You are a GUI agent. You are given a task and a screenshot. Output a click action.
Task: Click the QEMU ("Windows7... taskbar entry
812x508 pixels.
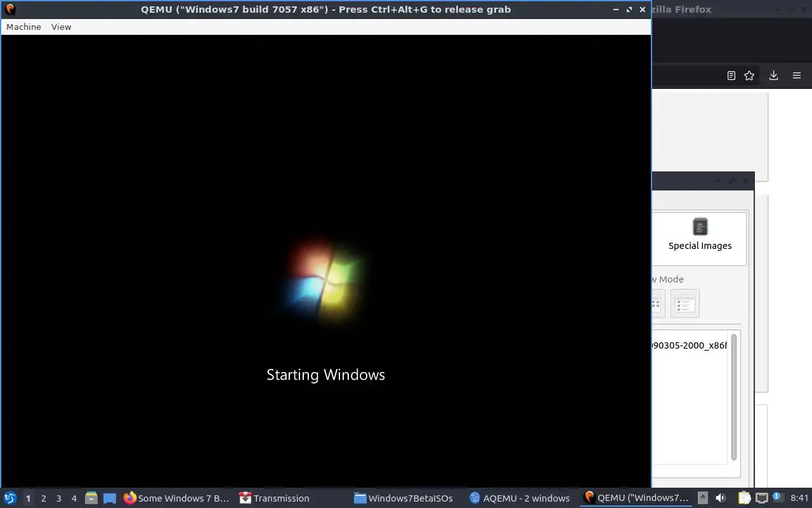(636, 498)
